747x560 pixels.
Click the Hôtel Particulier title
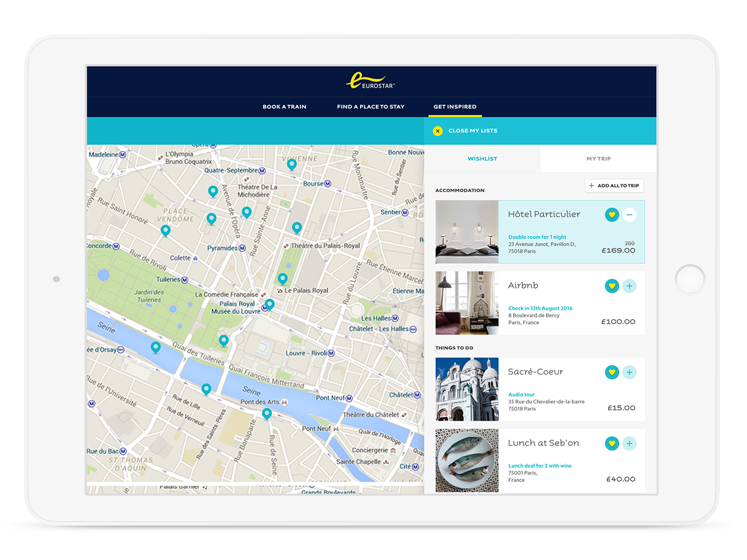[544, 214]
